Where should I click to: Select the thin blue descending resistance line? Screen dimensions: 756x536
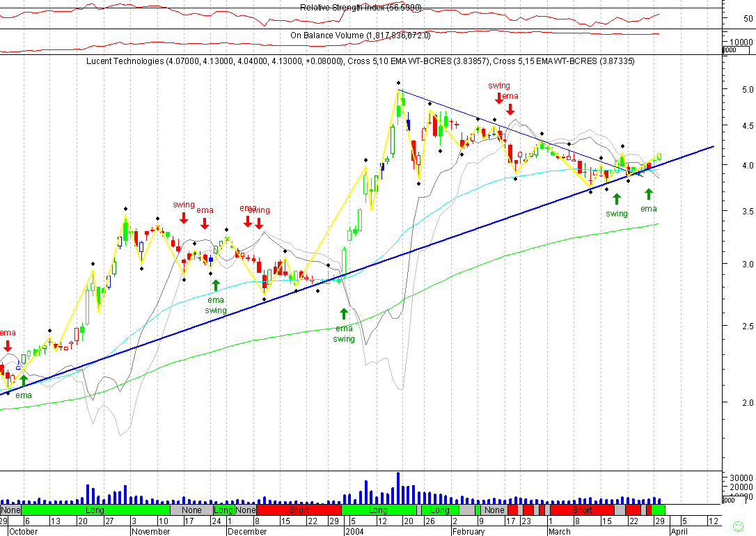point(521,133)
